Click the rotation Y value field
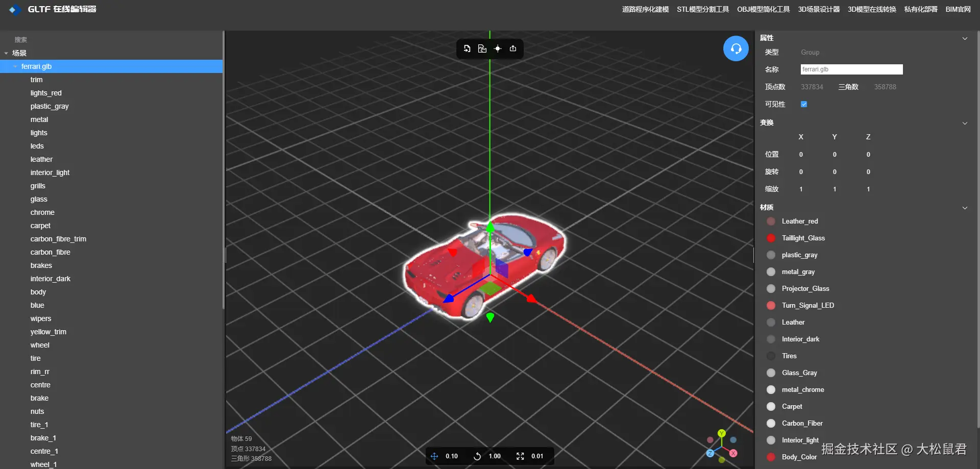The height and width of the screenshot is (469, 980). point(835,172)
